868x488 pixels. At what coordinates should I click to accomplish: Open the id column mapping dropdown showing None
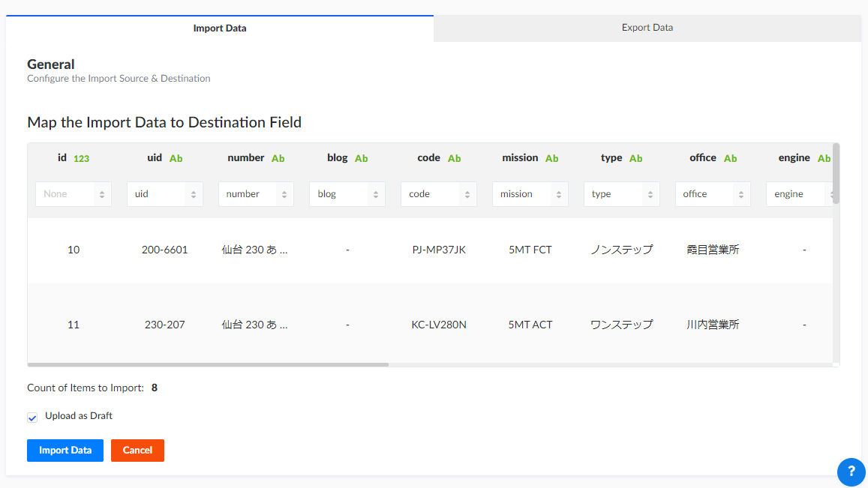(74, 194)
